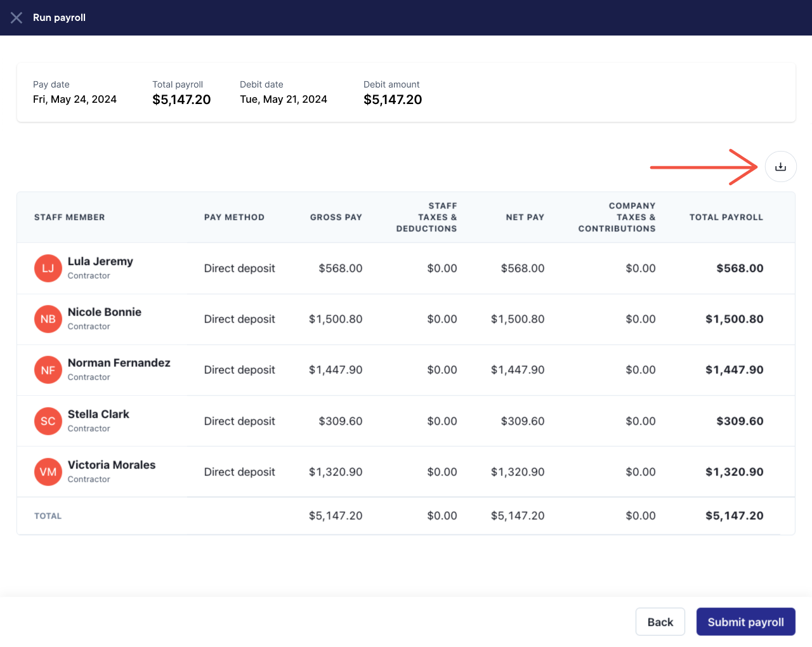
Task: Click the download payroll report icon
Action: tap(780, 167)
